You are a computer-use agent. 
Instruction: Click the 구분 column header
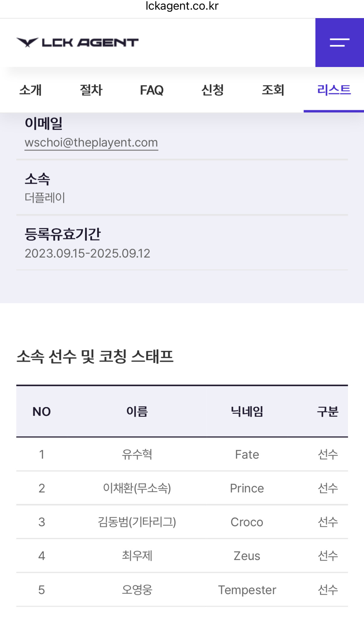pyautogui.click(x=327, y=411)
